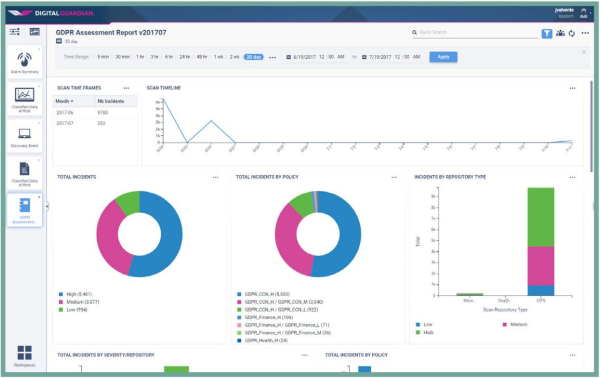Open report header three-dots menu
The height and width of the screenshot is (378, 600).
point(585,33)
